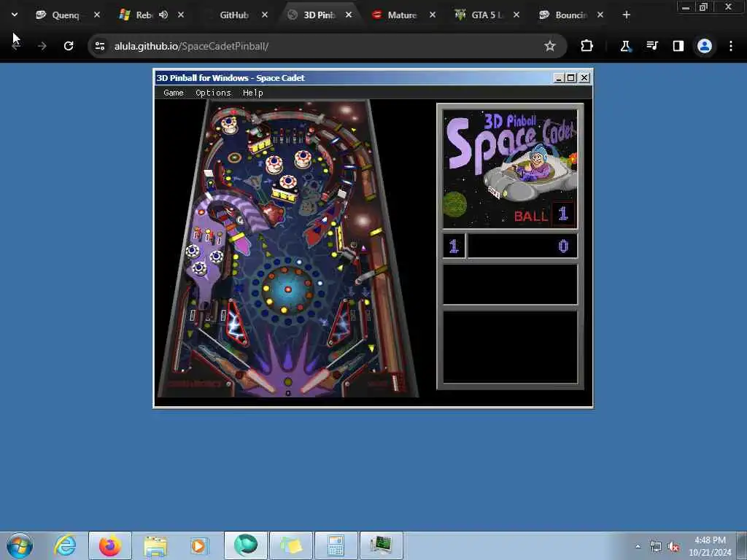Viewport: 747px width, 560px height.
Task: Switch to the Quenq browser tab
Action: coord(65,15)
